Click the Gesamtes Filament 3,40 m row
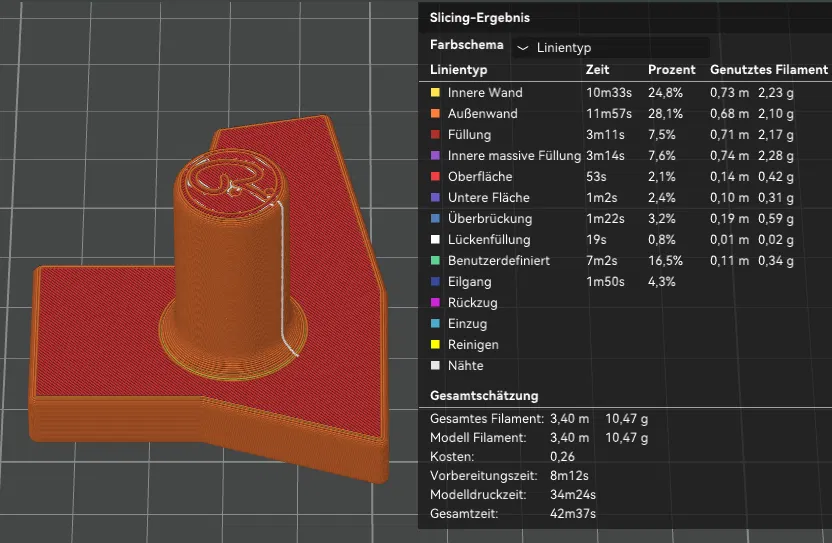The height and width of the screenshot is (543, 832). coord(539,419)
